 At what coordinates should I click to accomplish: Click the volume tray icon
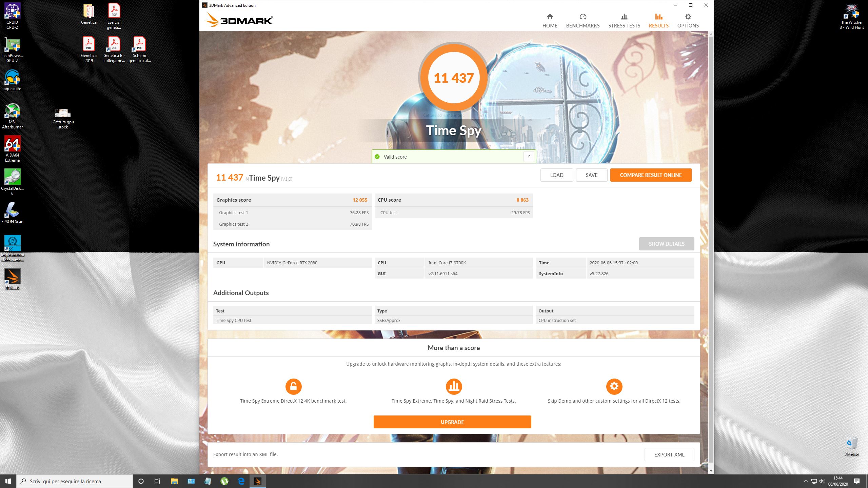[822, 481]
